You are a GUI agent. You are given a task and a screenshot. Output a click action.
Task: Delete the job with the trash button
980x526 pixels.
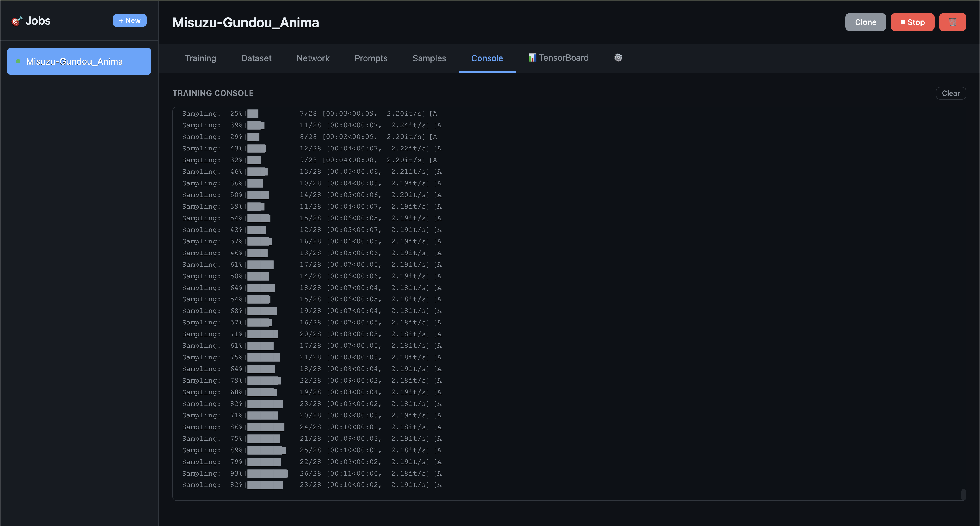tap(952, 22)
